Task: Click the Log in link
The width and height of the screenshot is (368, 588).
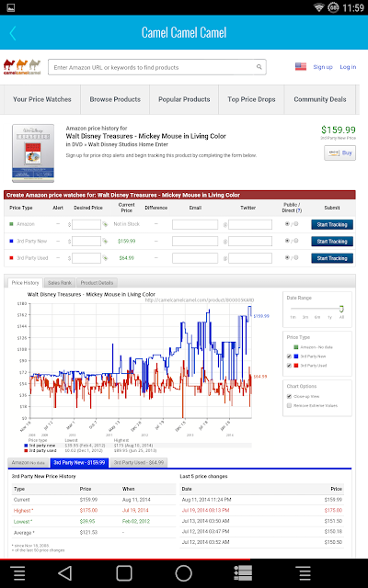Action: point(348,67)
